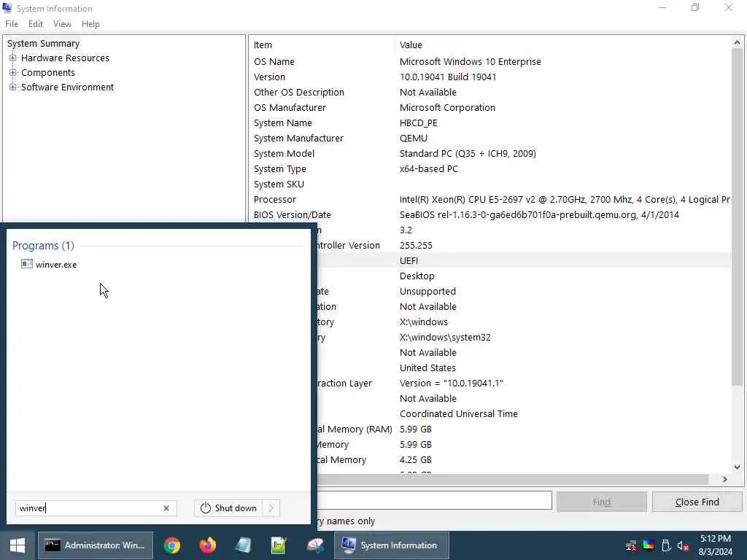Viewport: 747px width, 560px height.
Task: Open the network tray icon
Action: click(x=631, y=545)
